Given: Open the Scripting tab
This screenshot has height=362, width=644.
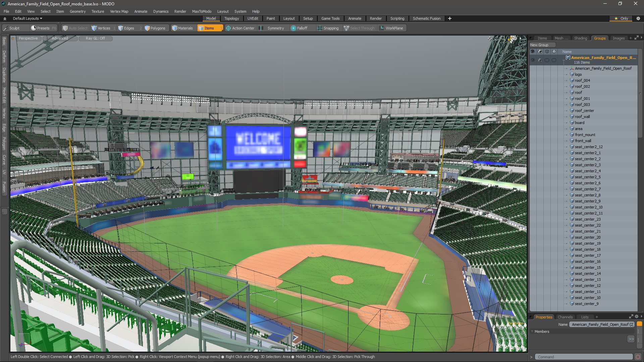Looking at the screenshot, I should tap(397, 18).
